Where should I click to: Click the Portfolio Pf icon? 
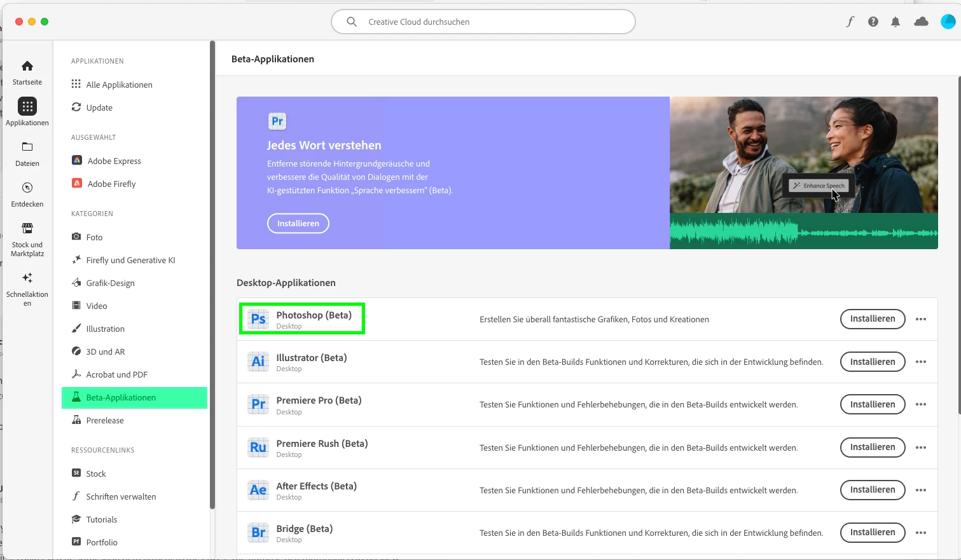[x=76, y=542]
